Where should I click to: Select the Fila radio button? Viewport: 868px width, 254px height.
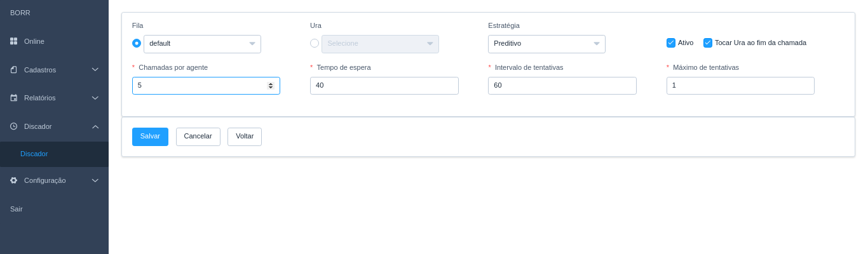click(x=137, y=43)
